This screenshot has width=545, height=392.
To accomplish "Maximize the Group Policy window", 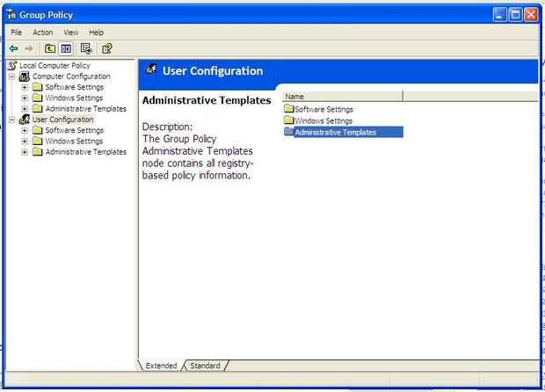I will click(x=515, y=15).
